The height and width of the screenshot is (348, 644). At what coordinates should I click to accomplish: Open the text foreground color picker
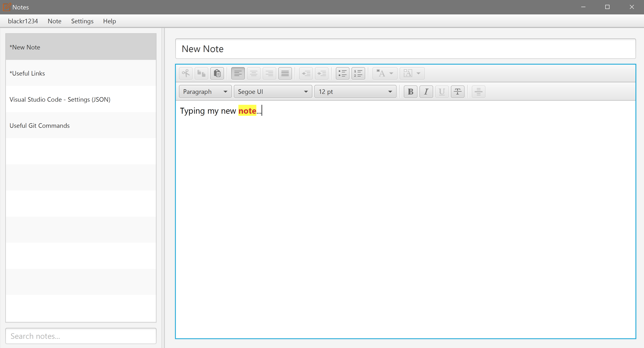click(x=385, y=73)
